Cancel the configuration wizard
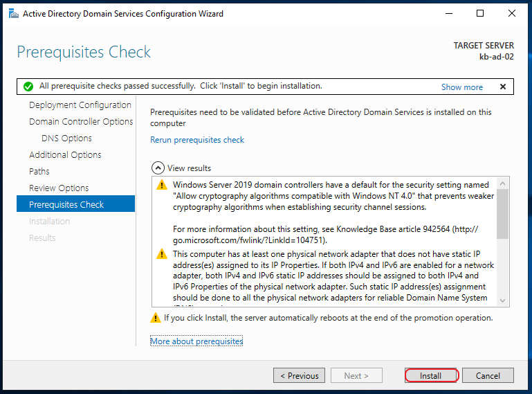The image size is (532, 394). pyautogui.click(x=488, y=376)
